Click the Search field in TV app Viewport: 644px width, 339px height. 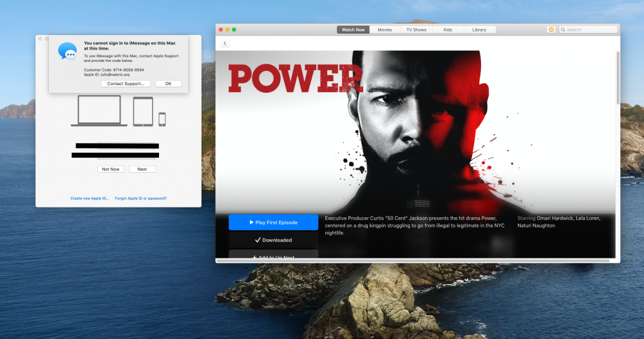(588, 30)
